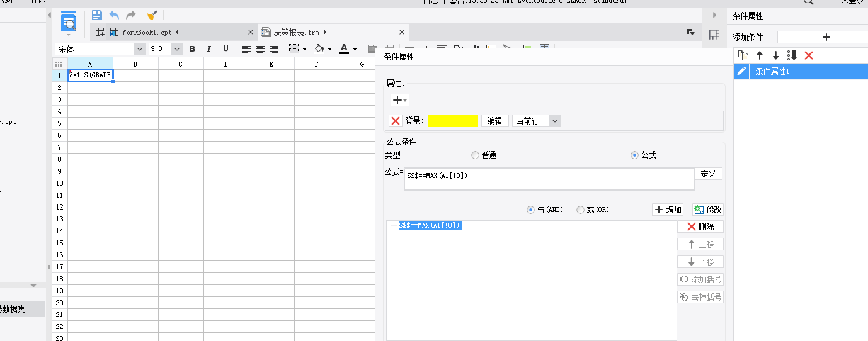Click the 删除 button
The height and width of the screenshot is (341, 868).
(700, 226)
